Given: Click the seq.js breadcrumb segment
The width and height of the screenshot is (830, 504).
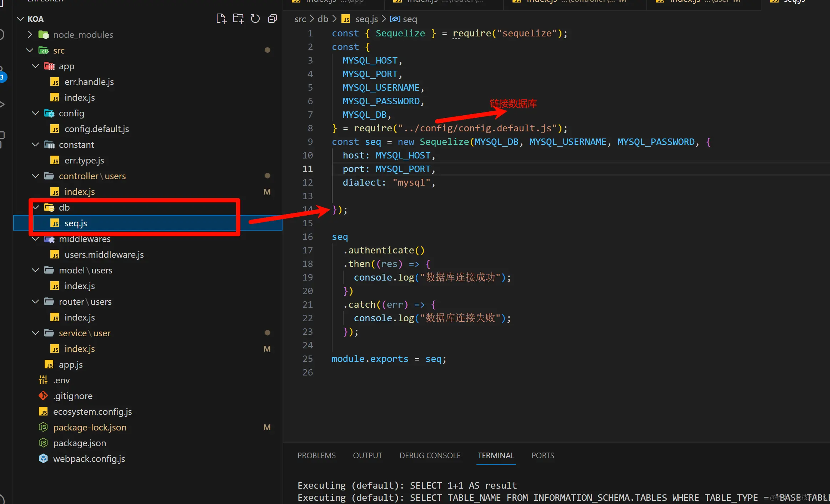Looking at the screenshot, I should pos(367,19).
